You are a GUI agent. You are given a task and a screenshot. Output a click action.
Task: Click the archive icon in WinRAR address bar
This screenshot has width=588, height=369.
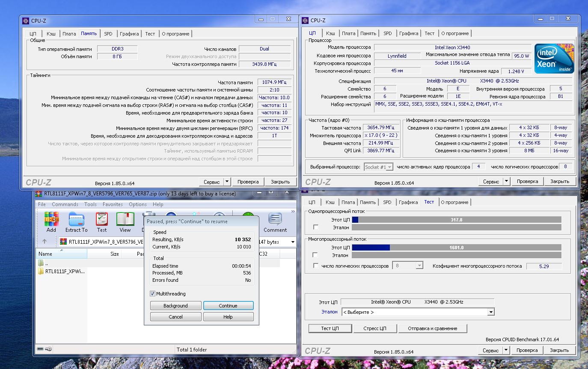pyautogui.click(x=63, y=242)
